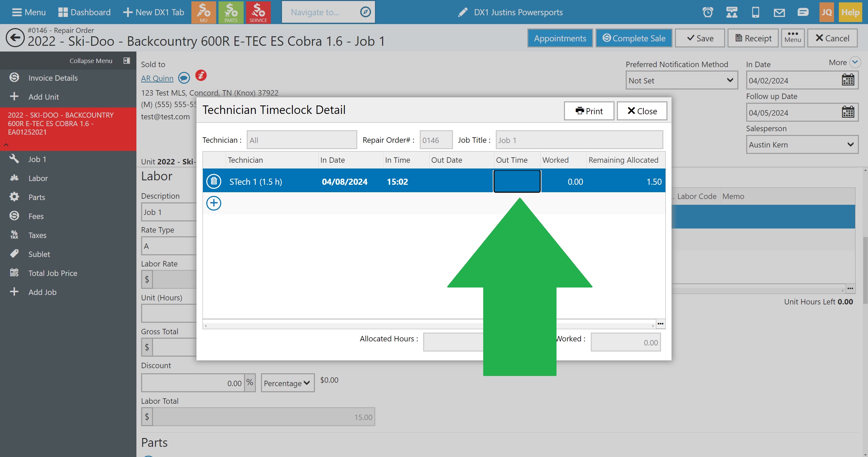The height and width of the screenshot is (457, 868).
Task: Open In Date calendar picker
Action: coord(848,80)
